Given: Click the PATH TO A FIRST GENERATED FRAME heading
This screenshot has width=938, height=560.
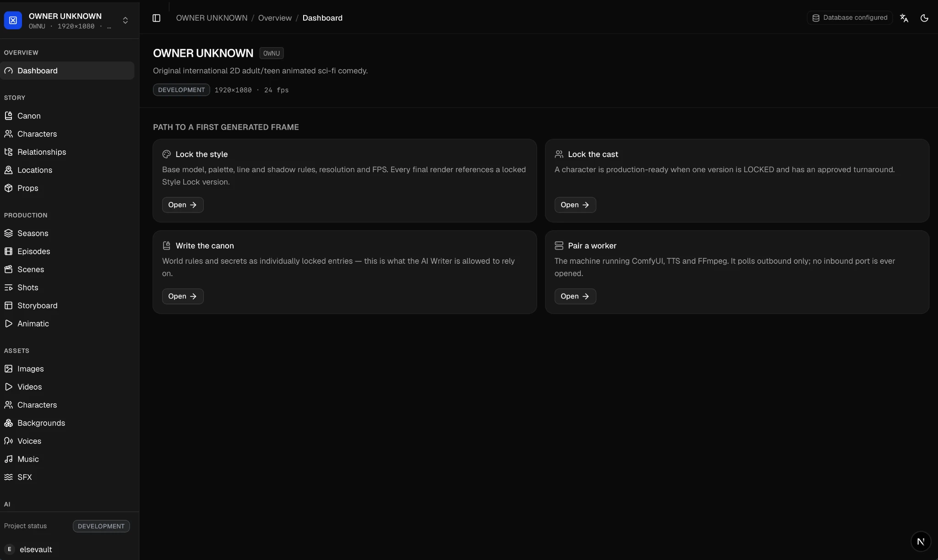Looking at the screenshot, I should tap(226, 127).
